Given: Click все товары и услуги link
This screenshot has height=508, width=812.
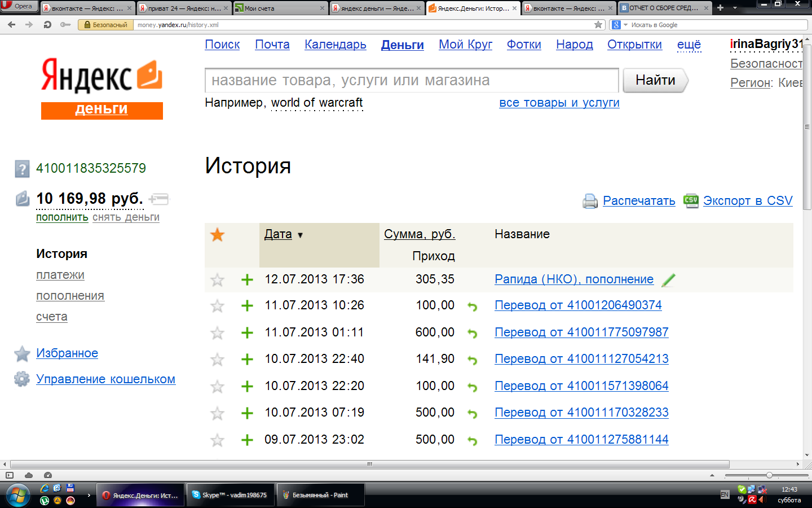Looking at the screenshot, I should (x=559, y=103).
